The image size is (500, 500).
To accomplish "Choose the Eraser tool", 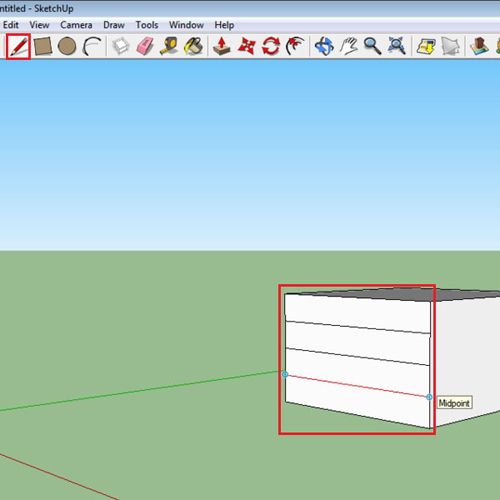I will pos(145,46).
